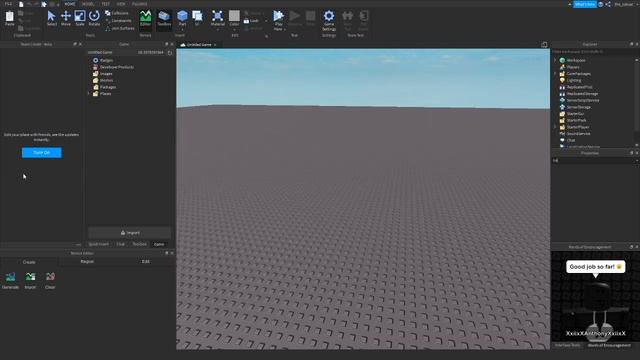The width and height of the screenshot is (640, 360).
Task: Select Workspace in Explorer
Action: (x=576, y=60)
